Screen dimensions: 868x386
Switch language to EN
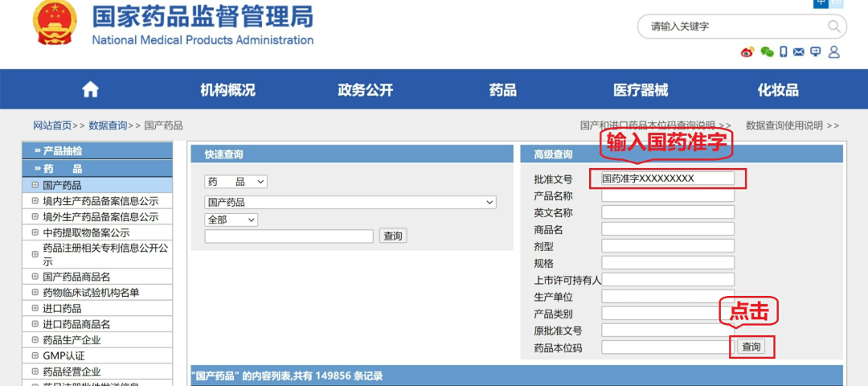click(837, 2)
